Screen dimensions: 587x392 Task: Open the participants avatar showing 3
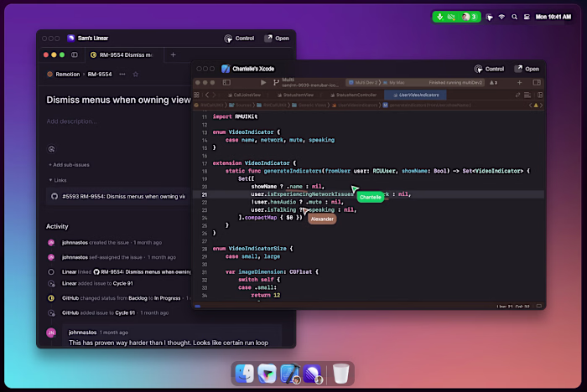[x=469, y=17]
